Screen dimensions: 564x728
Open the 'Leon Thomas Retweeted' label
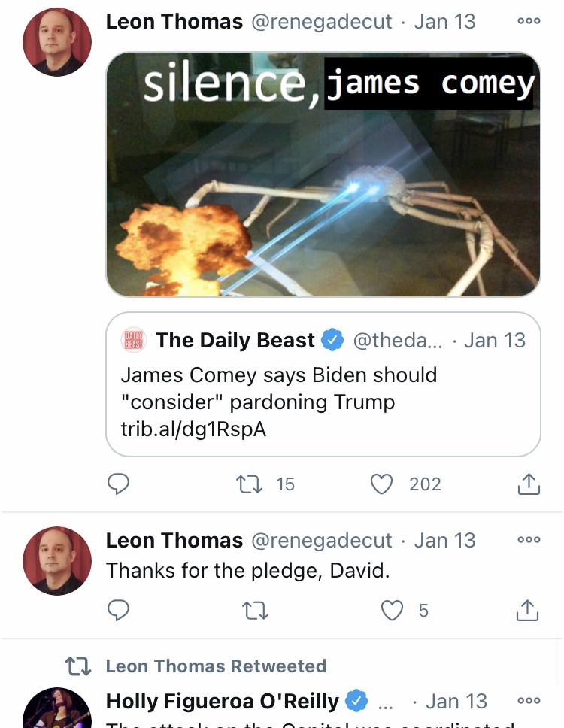tap(217, 666)
